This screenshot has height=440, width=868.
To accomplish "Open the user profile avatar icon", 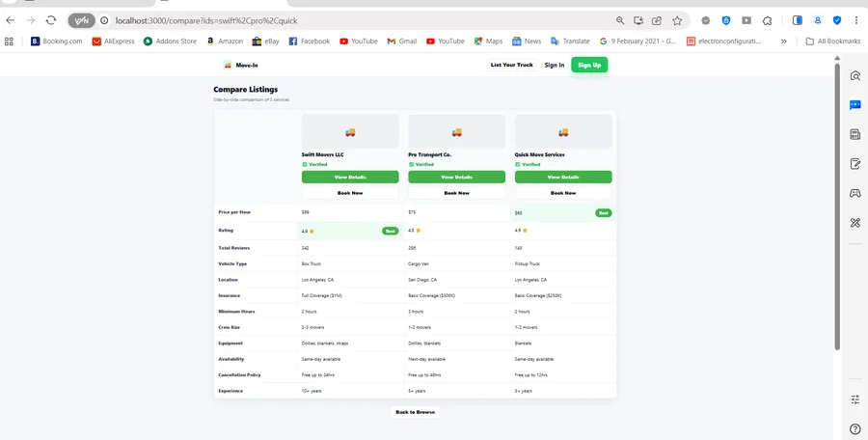I will click(x=818, y=20).
